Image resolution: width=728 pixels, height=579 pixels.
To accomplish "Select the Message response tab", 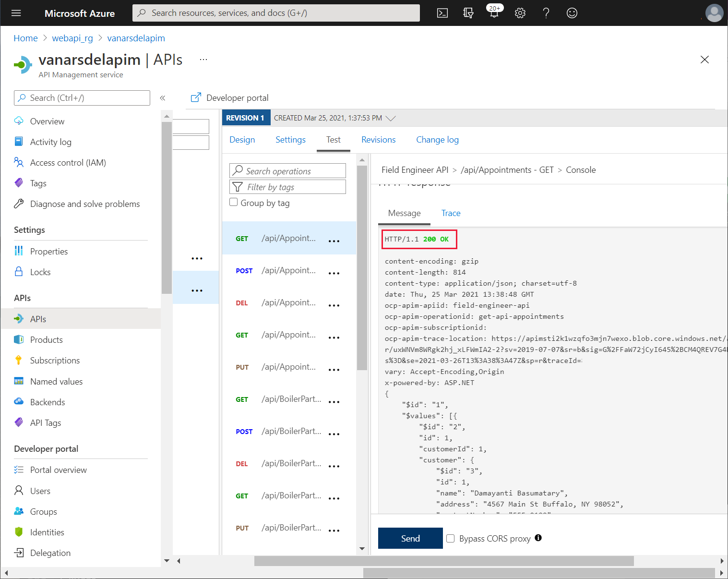I will (405, 213).
